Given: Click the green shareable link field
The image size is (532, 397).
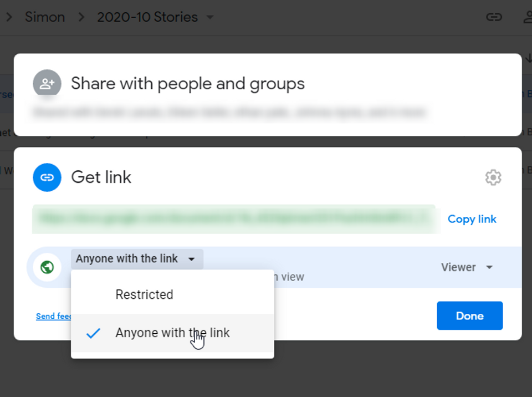Looking at the screenshot, I should (234, 219).
